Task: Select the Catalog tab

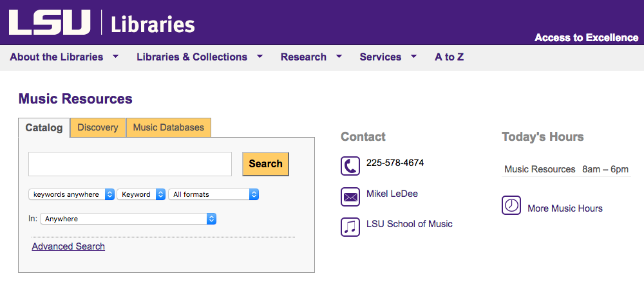Action: pyautogui.click(x=44, y=128)
